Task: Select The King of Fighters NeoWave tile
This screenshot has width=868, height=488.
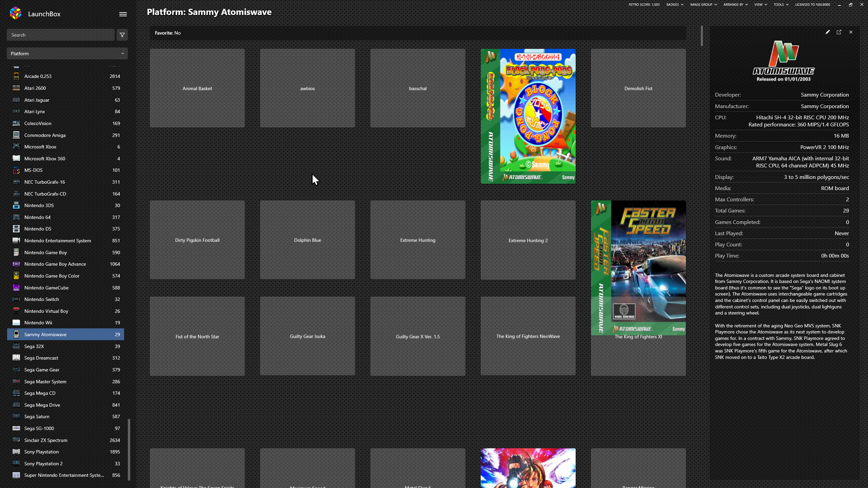Action: click(x=528, y=336)
